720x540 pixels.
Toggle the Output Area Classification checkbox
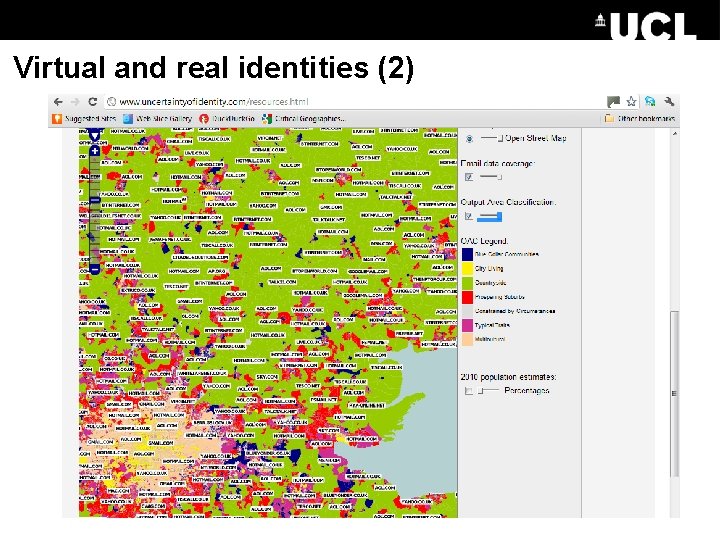click(469, 216)
